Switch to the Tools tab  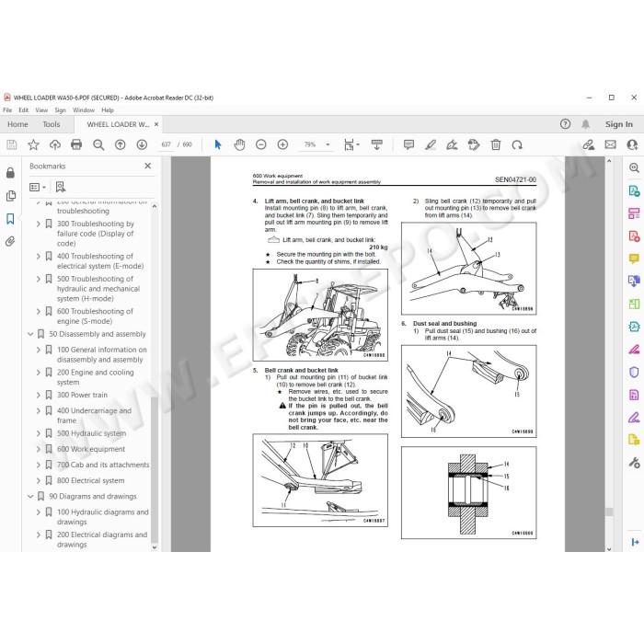(x=52, y=124)
